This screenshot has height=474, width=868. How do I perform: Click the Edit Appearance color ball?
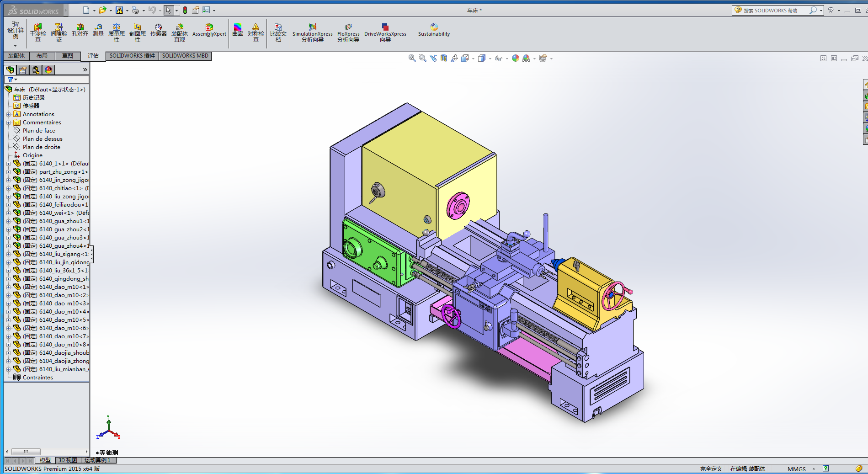point(516,58)
